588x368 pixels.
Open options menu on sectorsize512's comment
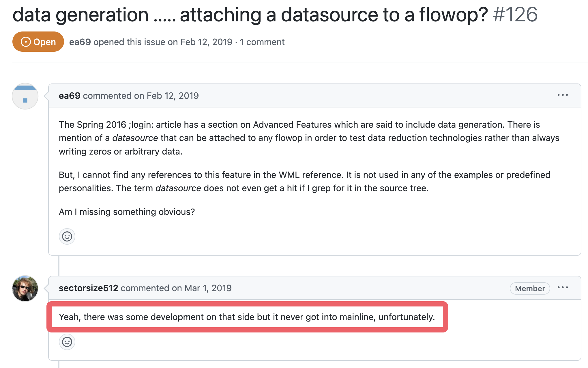coord(563,287)
